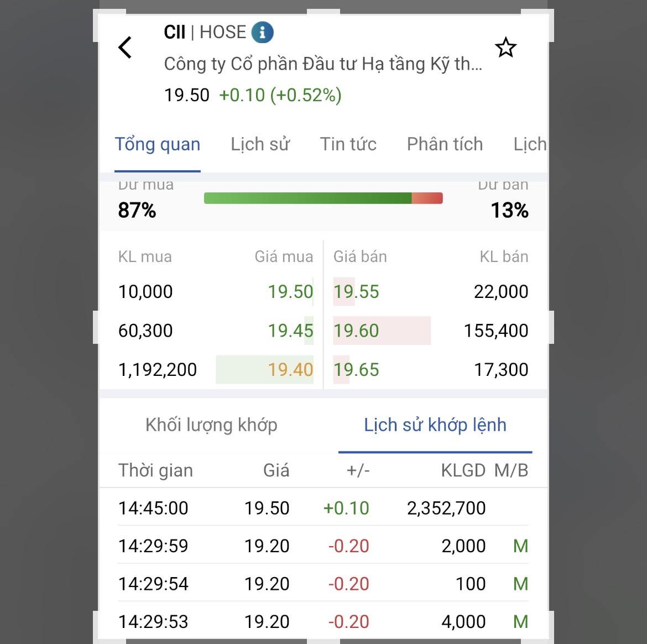Select the Phân tích tab
The image size is (647, 644).
(x=445, y=144)
